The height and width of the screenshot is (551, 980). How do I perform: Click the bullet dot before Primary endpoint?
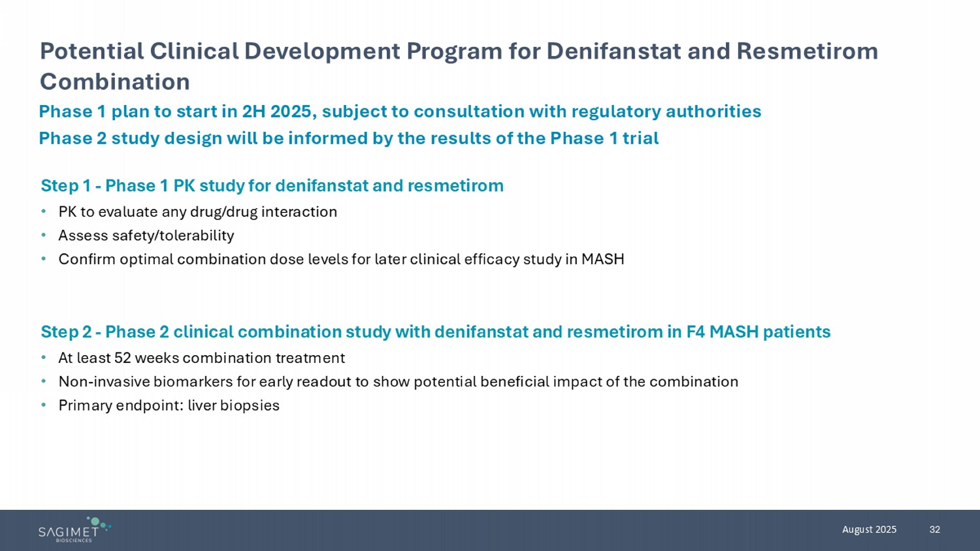(43, 405)
